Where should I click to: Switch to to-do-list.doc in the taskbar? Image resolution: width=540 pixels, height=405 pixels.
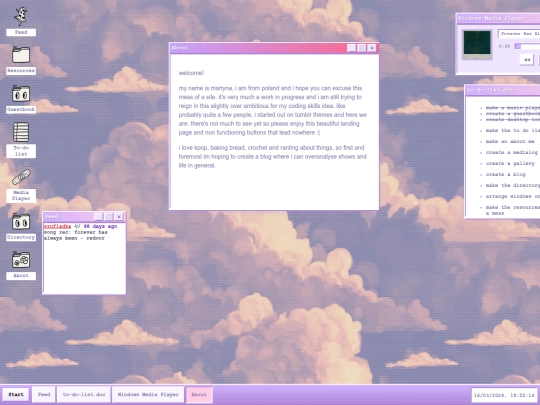(84, 394)
